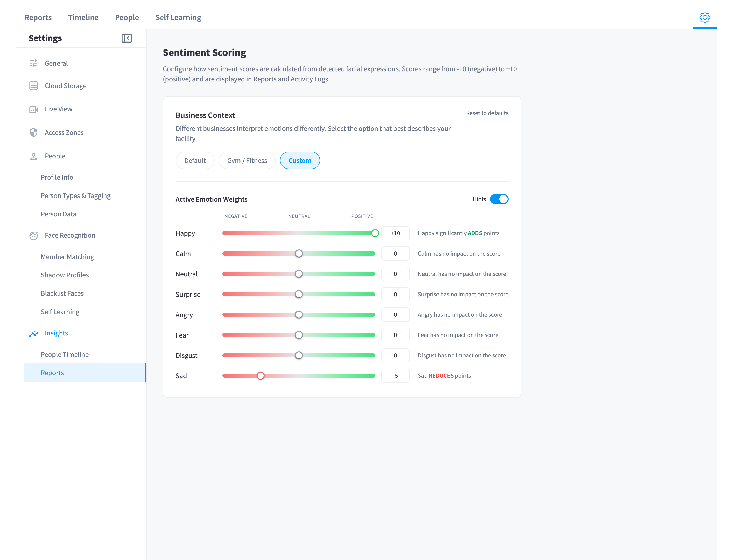Click the Cloud Storage database icon
The height and width of the screenshot is (560, 733).
pyautogui.click(x=34, y=86)
